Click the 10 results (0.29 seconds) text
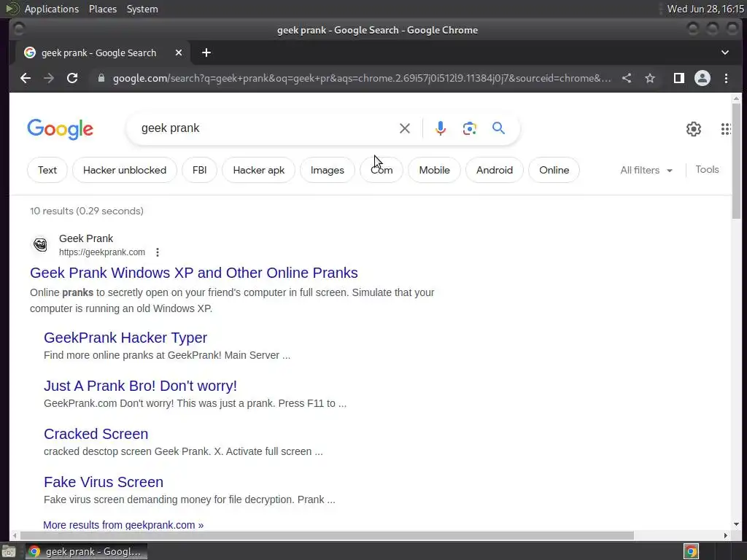 (x=86, y=211)
